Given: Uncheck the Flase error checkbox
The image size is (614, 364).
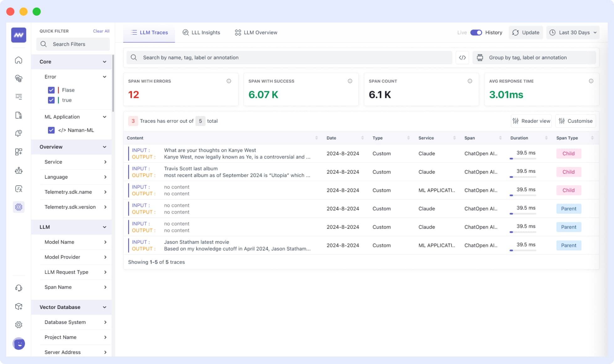Looking at the screenshot, I should click(x=51, y=90).
